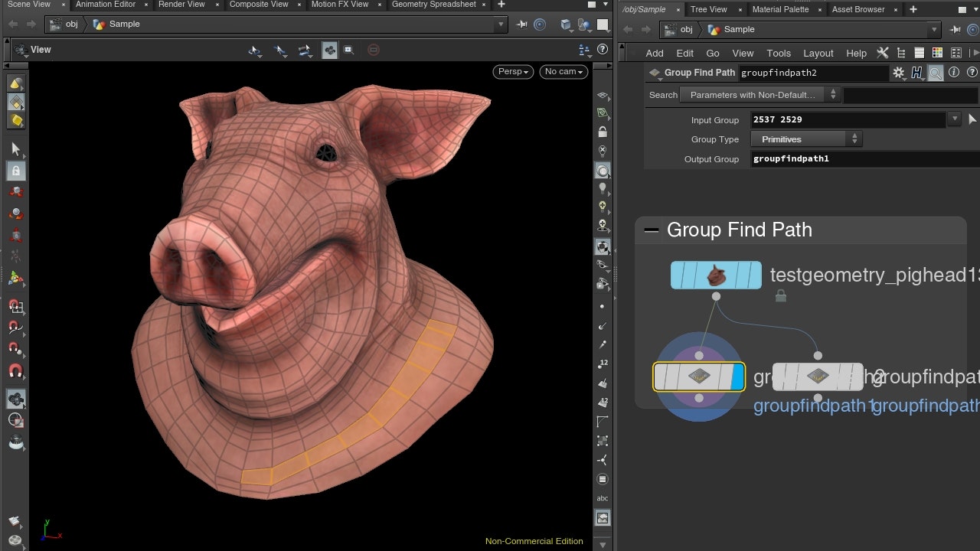Screen dimensions: 980x551
Task: Toggle the blue display flag on groupfindpath1 node
Action: pos(737,377)
